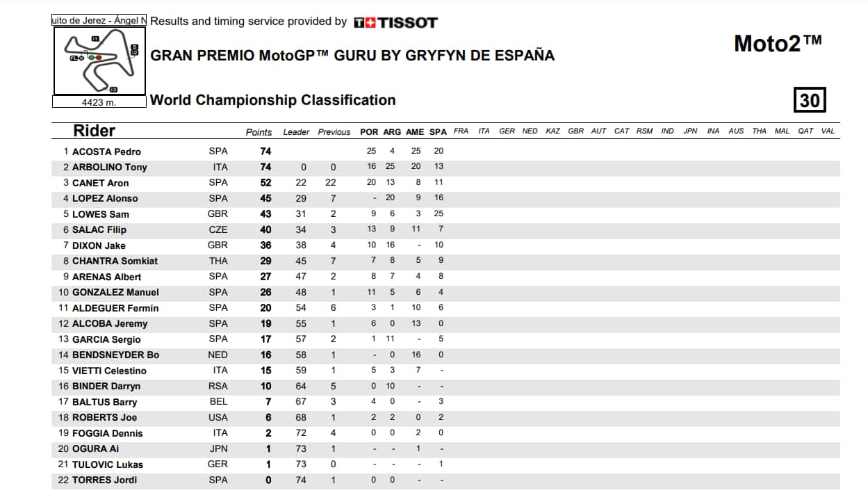Click the red marker on circuit map
Viewport: 868px width, 502px height.
point(99,57)
